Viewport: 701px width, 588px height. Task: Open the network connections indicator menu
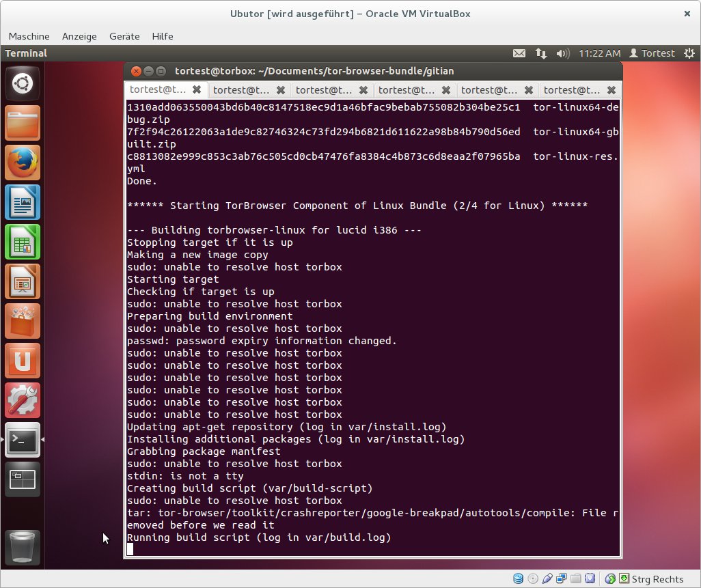[540, 53]
